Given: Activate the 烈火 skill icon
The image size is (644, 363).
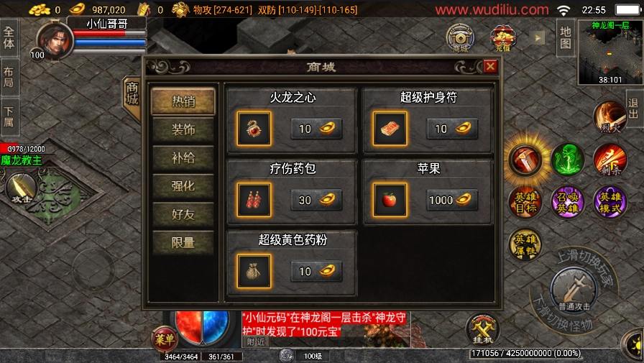Looking at the screenshot, I should [x=610, y=117].
